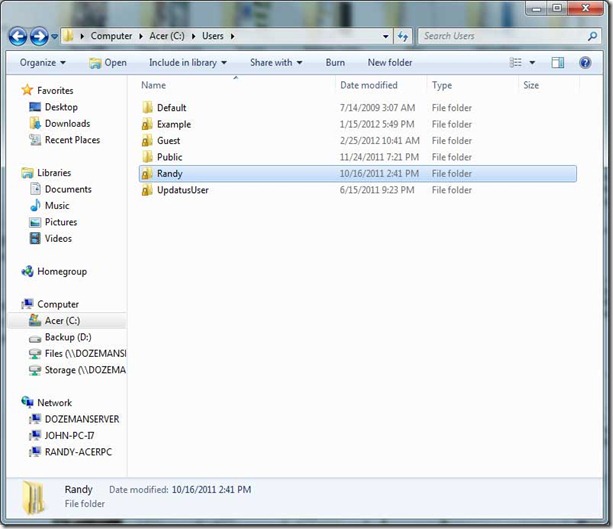The height and width of the screenshot is (529, 613).
Task: Click Favorites in the navigation pane
Action: pyautogui.click(x=55, y=91)
